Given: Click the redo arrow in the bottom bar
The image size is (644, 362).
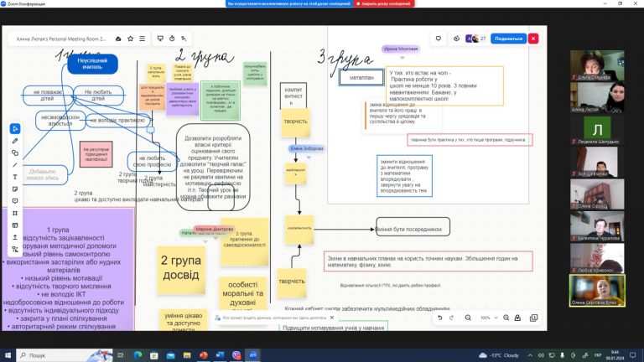Looking at the screenshot, I should pos(449,318).
